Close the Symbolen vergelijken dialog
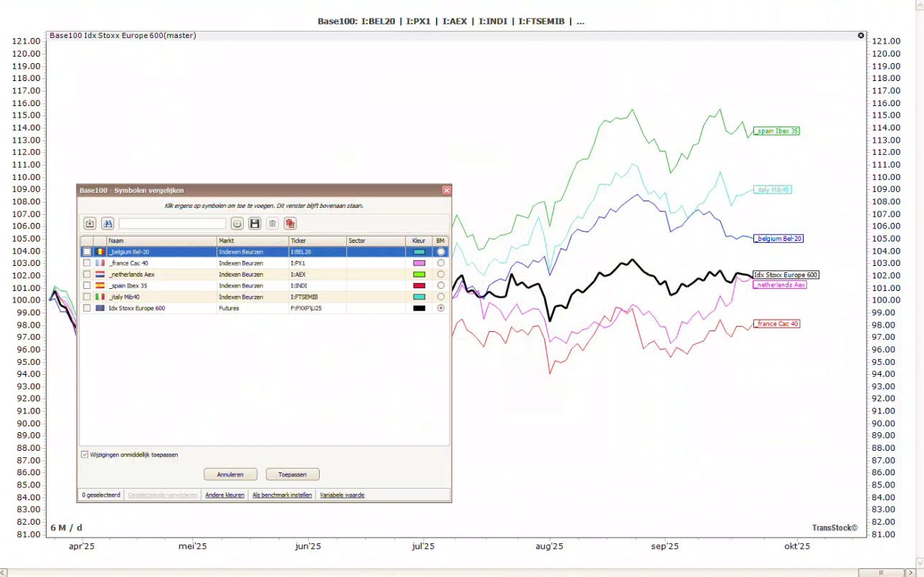924x577 pixels. tap(447, 191)
